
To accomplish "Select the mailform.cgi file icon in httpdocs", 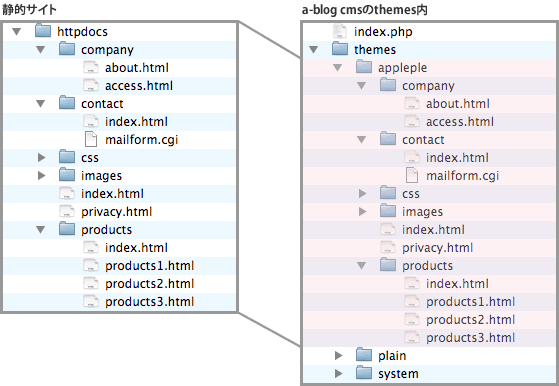I will [x=91, y=139].
